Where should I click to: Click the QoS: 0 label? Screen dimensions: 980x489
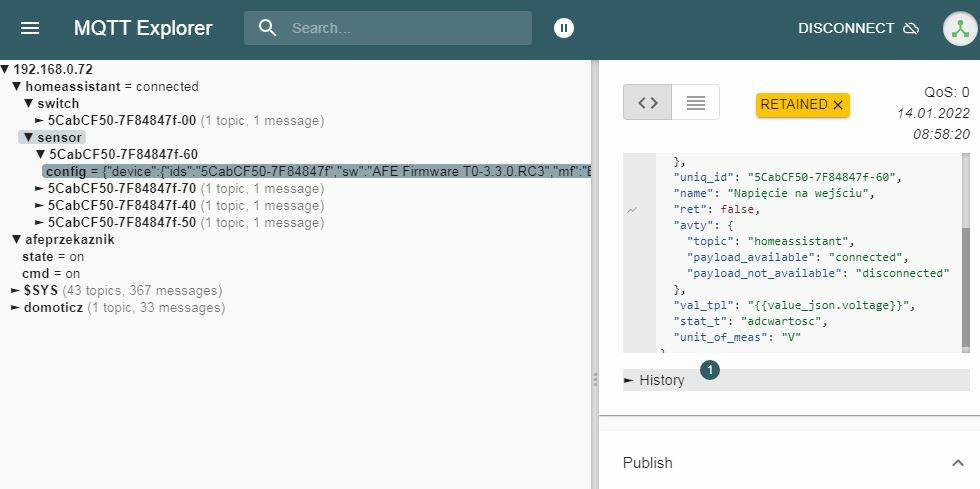point(947,93)
